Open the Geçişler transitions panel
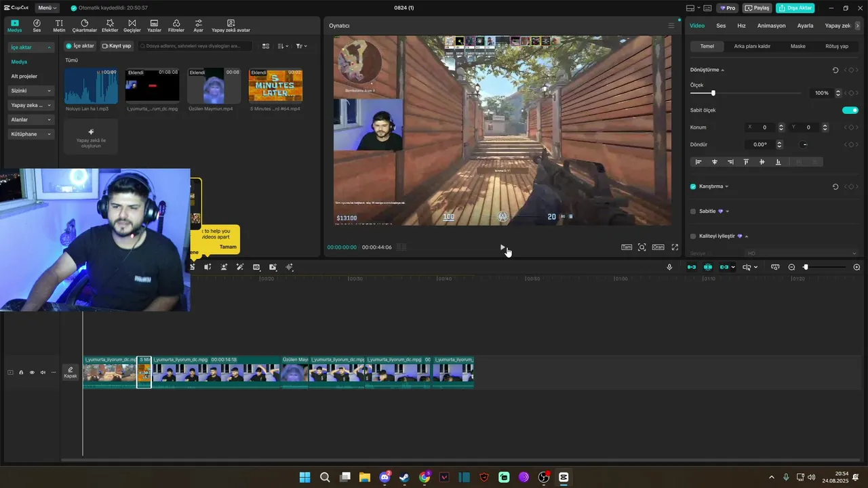868x488 pixels. click(132, 26)
